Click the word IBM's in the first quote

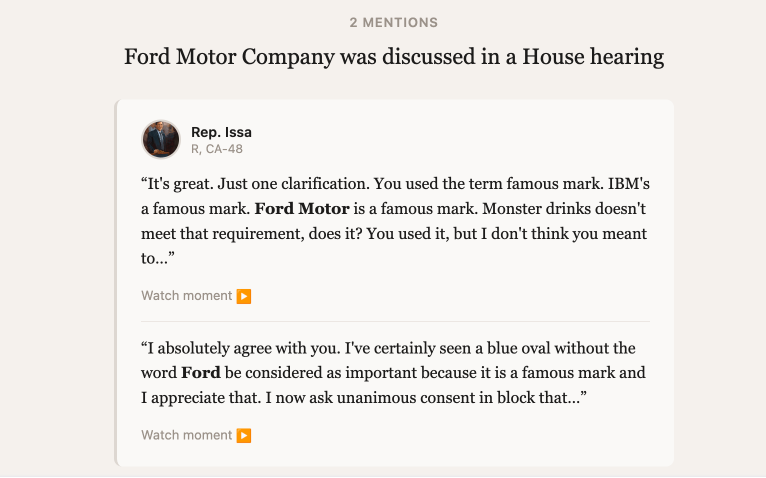(x=621, y=184)
